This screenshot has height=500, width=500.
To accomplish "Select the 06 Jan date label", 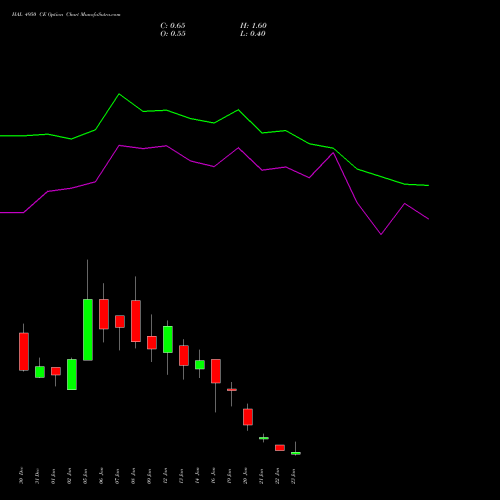I will [101, 476].
